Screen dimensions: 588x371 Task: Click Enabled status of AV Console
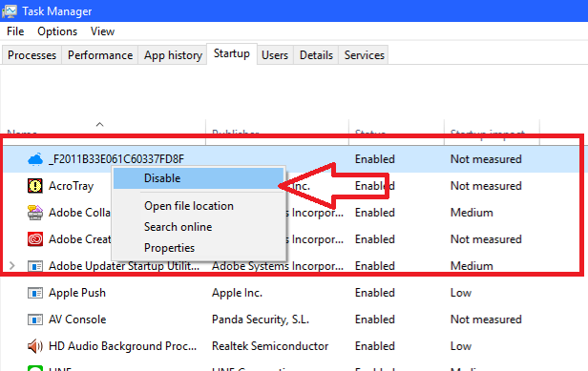coord(375,319)
